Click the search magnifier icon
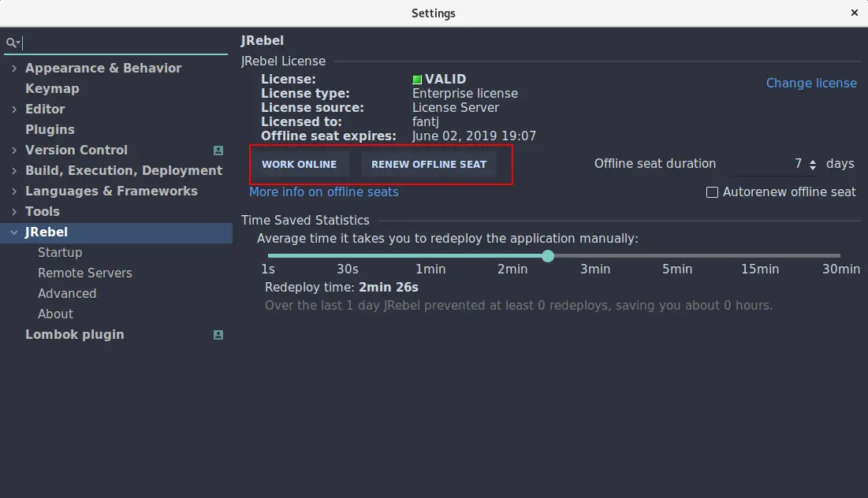 12,43
